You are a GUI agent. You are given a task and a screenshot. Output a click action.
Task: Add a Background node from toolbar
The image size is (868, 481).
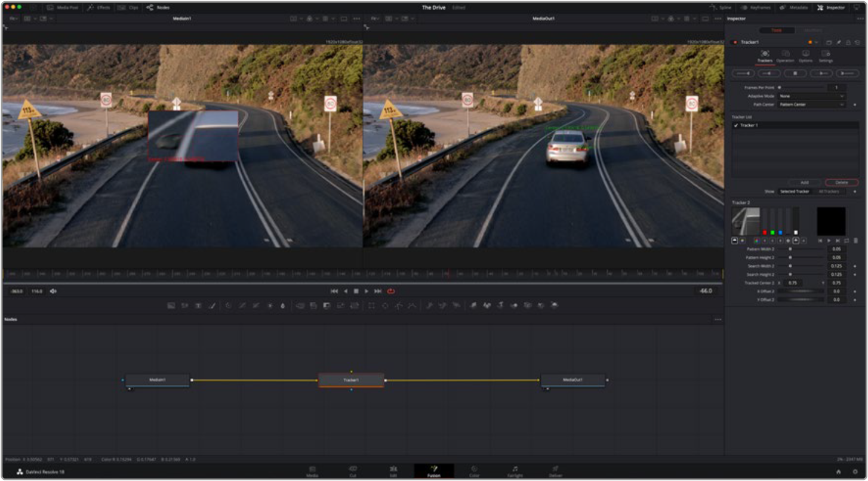pos(171,306)
